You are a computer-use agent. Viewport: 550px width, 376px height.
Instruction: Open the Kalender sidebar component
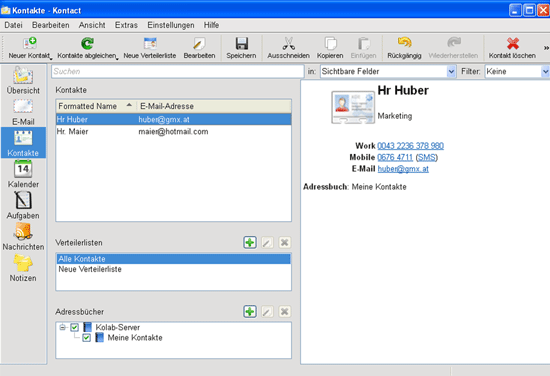(23, 174)
